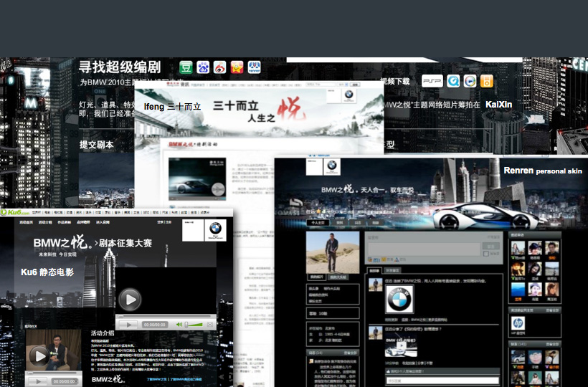Select second feed tab below status box

392,270
